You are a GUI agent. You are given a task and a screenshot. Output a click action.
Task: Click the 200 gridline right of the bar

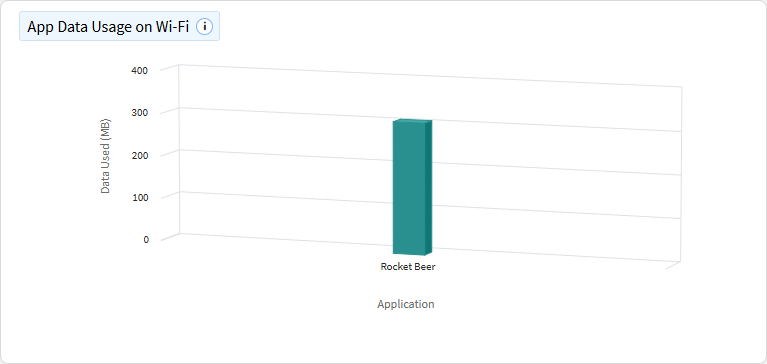point(555,168)
